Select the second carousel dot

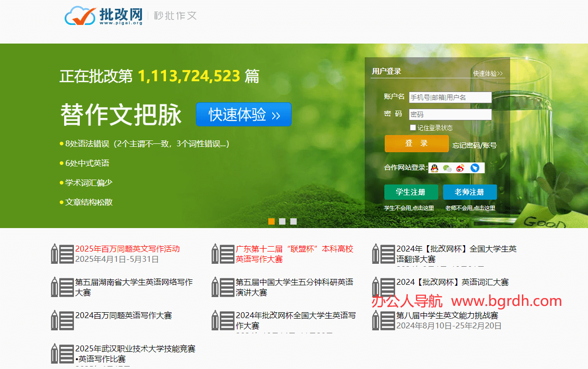point(282,222)
